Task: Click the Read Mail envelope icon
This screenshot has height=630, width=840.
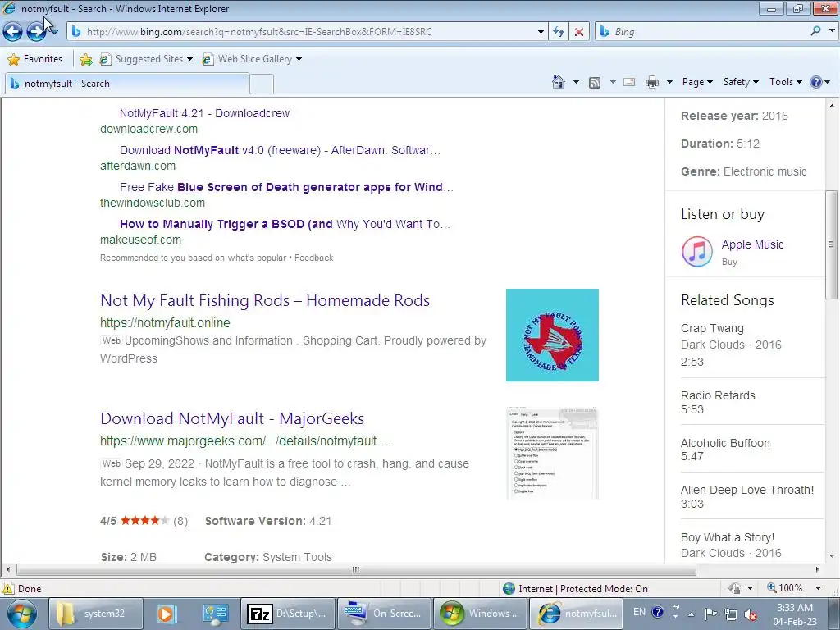Action: coord(629,82)
